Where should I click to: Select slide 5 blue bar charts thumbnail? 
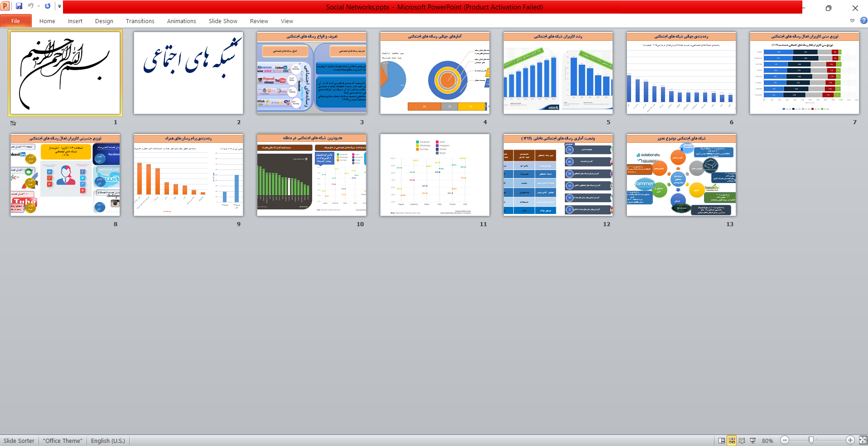[x=558, y=73]
